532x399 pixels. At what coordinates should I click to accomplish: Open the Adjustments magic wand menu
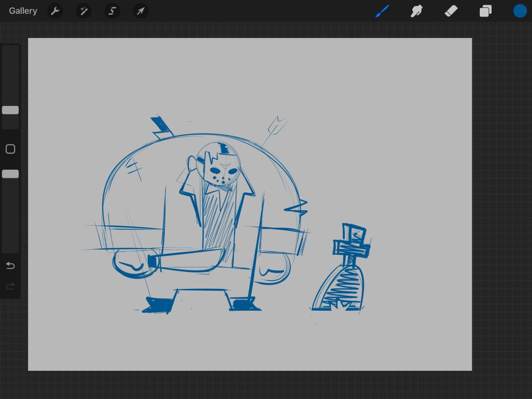(84, 11)
